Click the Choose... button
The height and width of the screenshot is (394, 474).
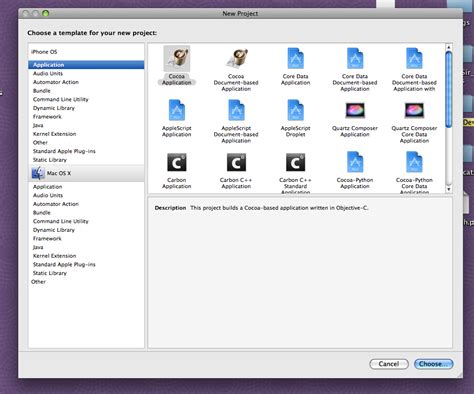434,364
